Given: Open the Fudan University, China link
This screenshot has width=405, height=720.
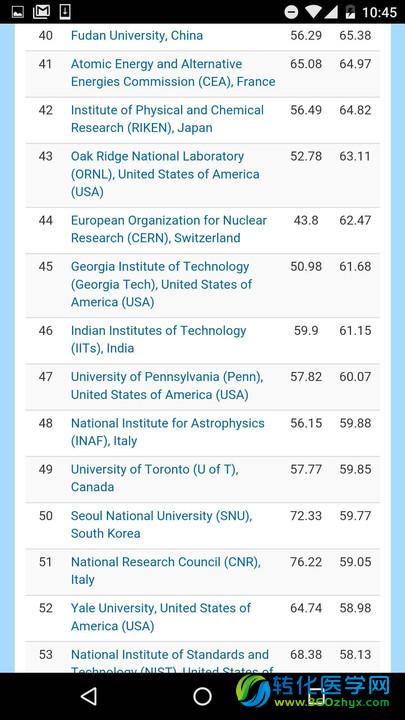Looking at the screenshot, I should pos(137,35).
